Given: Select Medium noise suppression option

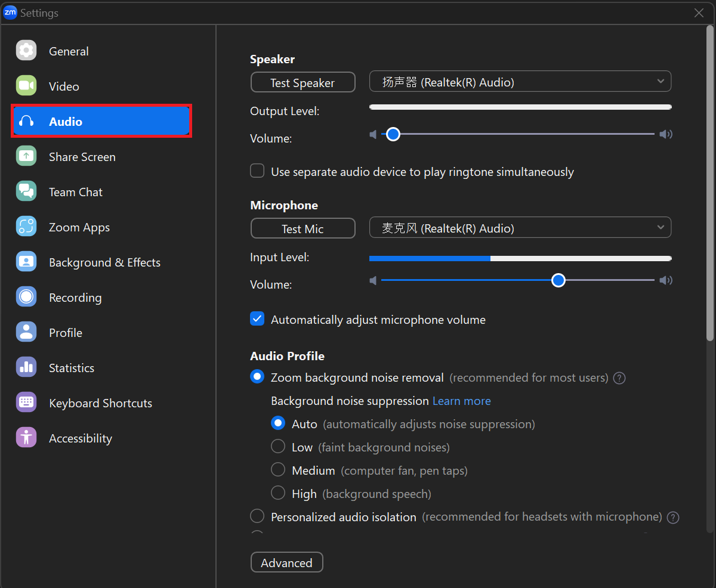Looking at the screenshot, I should (x=278, y=470).
